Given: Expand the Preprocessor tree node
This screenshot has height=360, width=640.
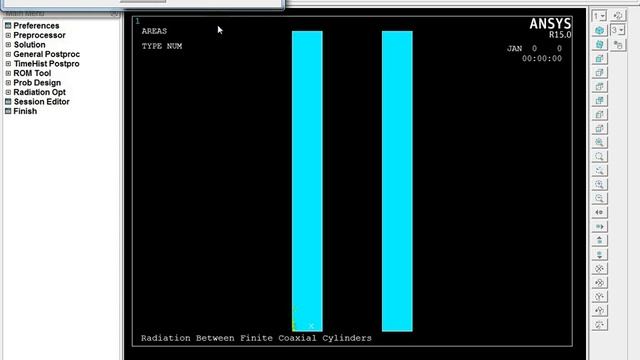Looking at the screenshot, I should coord(8,36).
